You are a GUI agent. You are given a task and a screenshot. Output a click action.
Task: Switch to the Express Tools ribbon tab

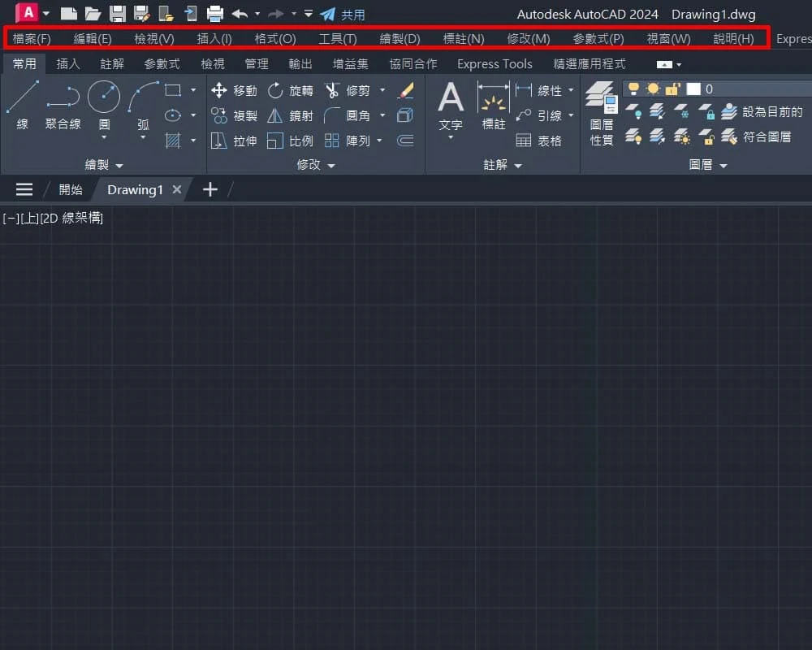point(495,63)
